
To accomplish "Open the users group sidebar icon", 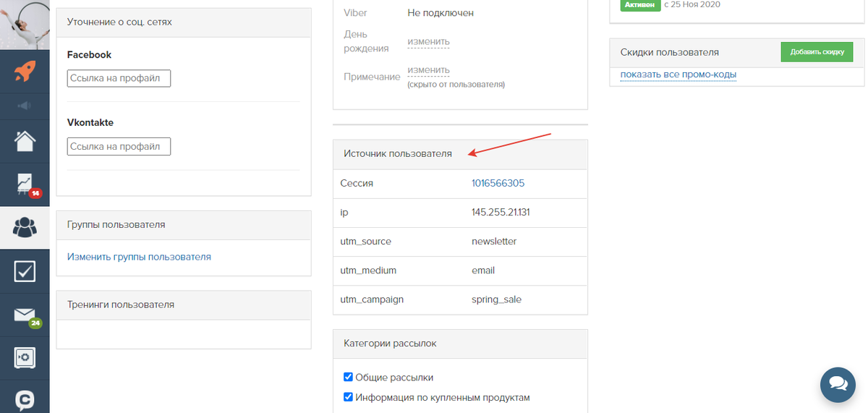I will tap(25, 228).
